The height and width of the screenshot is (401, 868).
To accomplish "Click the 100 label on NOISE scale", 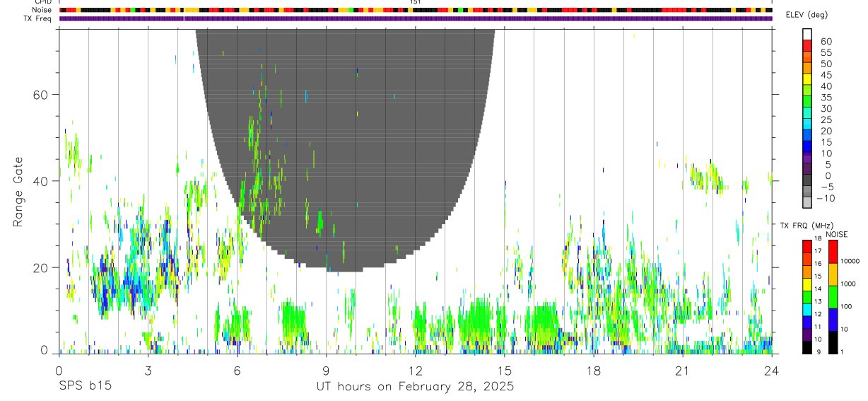I will (846, 306).
